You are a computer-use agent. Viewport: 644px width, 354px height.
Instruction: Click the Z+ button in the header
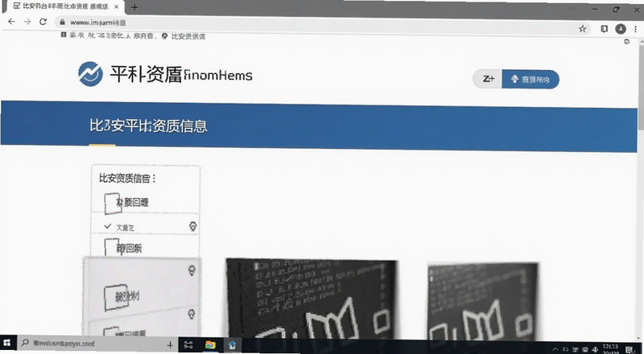(488, 79)
